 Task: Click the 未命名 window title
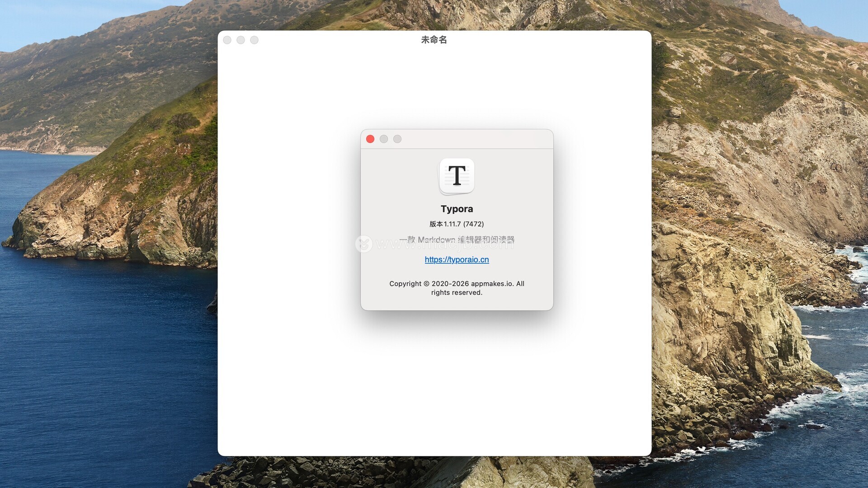(434, 40)
